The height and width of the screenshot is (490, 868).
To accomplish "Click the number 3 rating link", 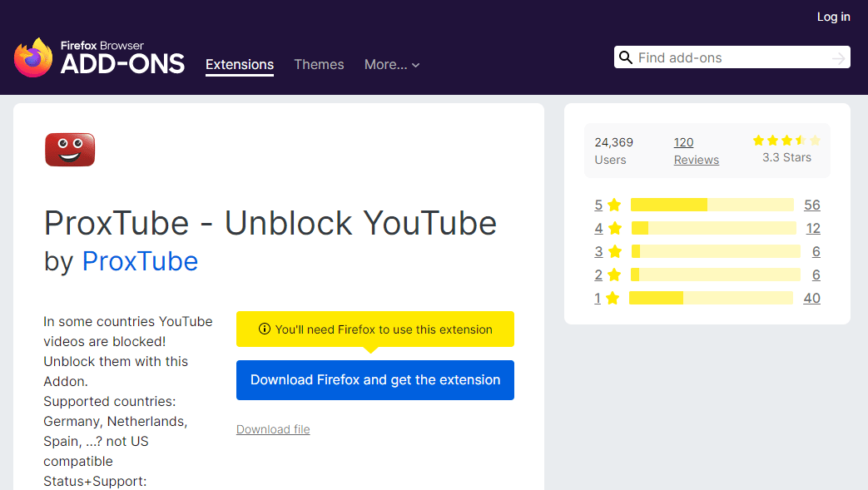I will pyautogui.click(x=598, y=251).
